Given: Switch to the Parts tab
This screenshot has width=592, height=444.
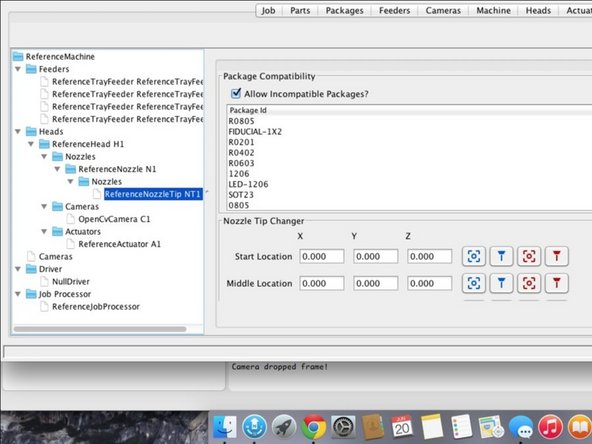Looking at the screenshot, I should 300,11.
